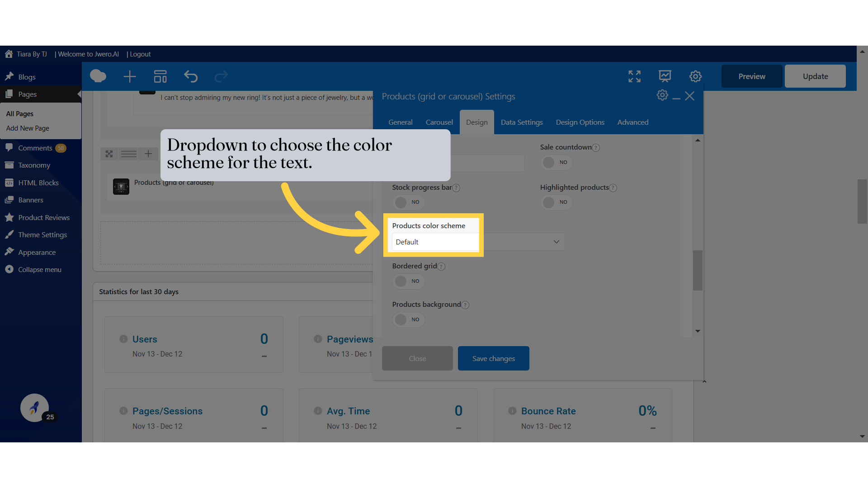Screen dimensions: 868x488
Task: Toggle the Stock progress bar switch
Action: coord(408,202)
